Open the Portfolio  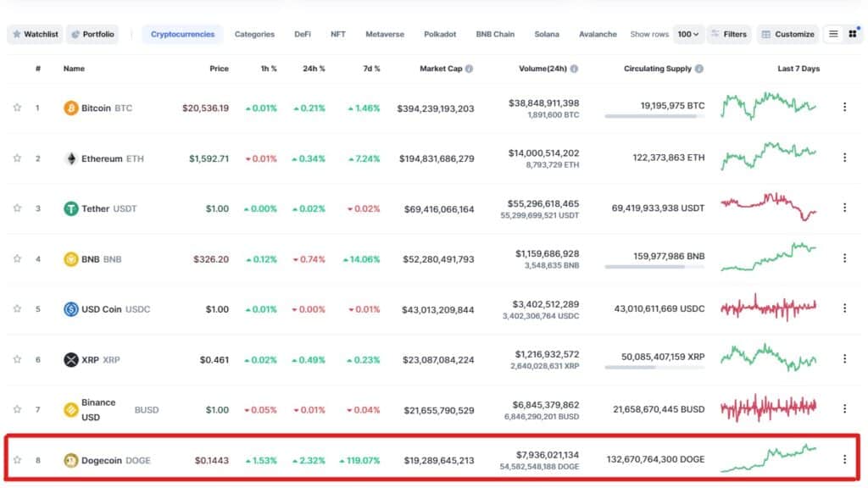(x=92, y=34)
